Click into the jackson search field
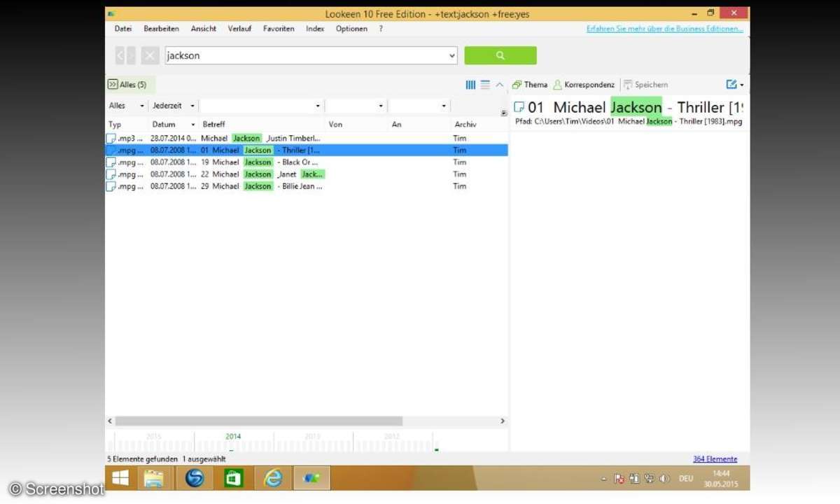The image size is (840, 504). click(x=305, y=55)
